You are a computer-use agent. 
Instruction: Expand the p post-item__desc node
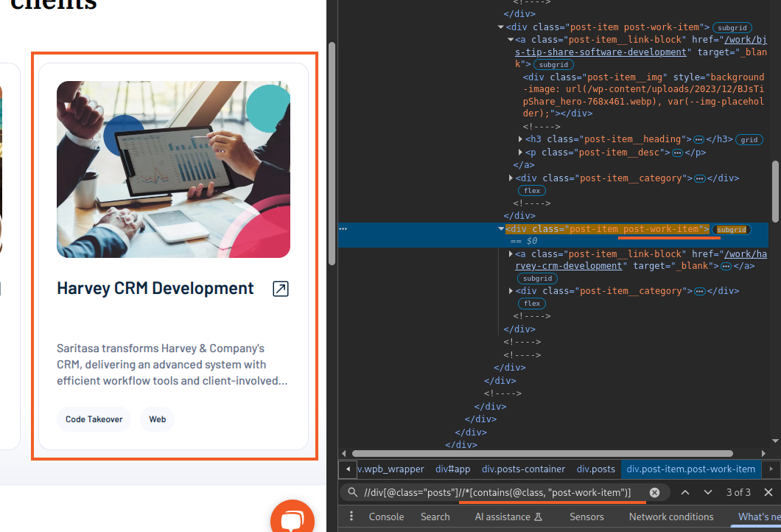pyautogui.click(x=521, y=153)
